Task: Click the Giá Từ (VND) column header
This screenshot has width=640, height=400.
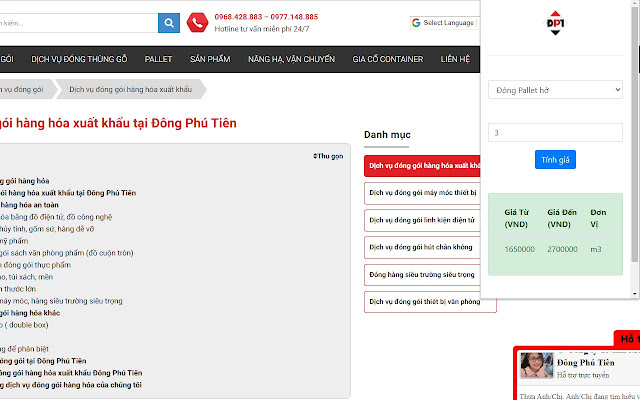Action: [516, 218]
